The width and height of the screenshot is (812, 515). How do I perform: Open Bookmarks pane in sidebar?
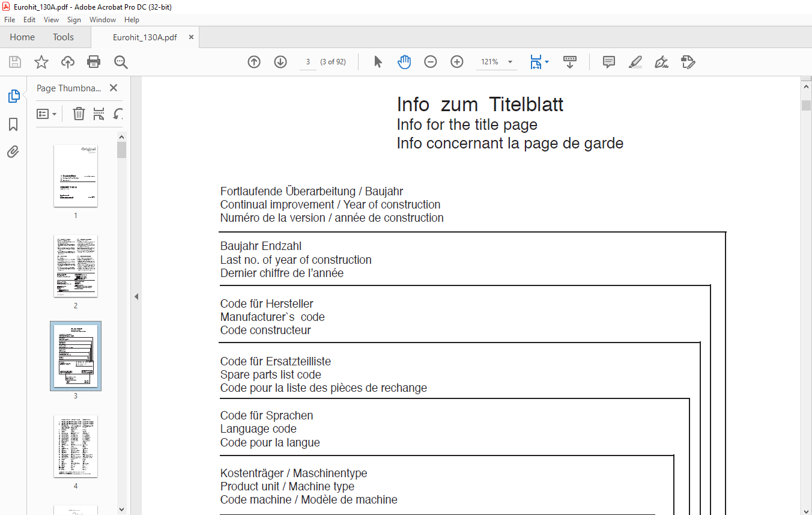click(13, 124)
